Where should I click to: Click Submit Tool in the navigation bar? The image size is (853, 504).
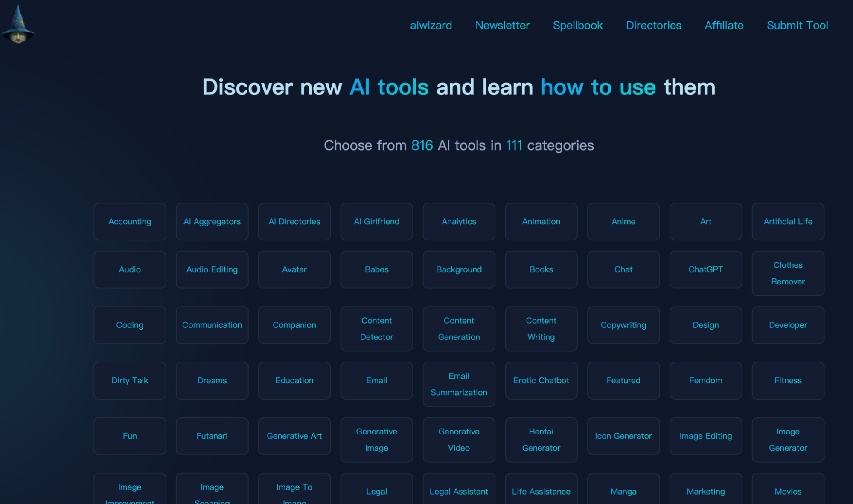point(797,26)
